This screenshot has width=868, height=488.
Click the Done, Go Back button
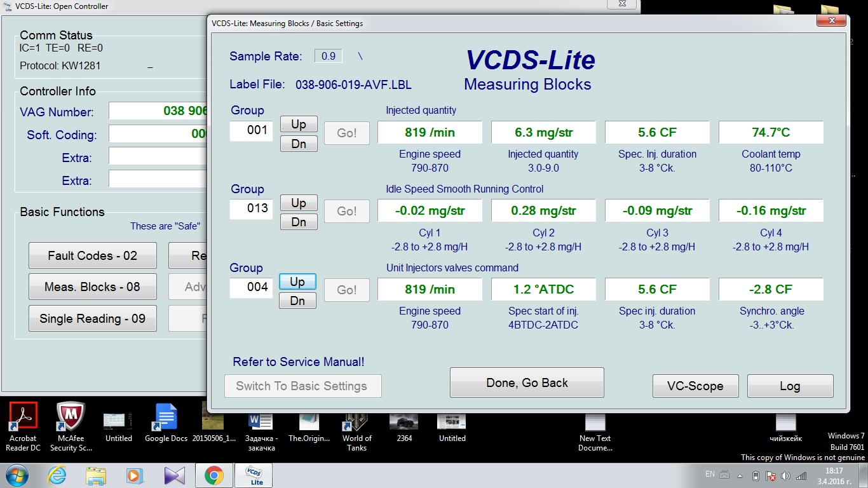[x=527, y=383]
